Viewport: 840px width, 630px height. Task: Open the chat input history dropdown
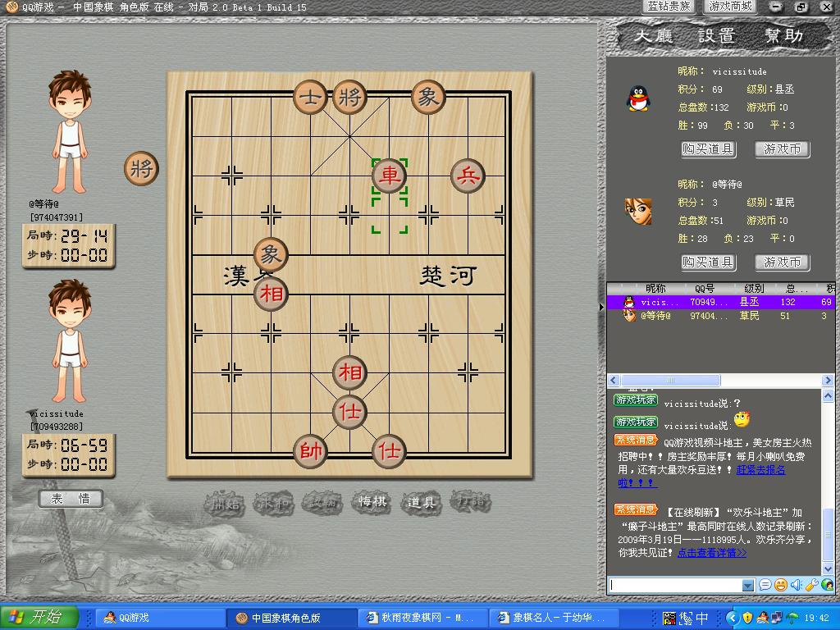coord(748,586)
